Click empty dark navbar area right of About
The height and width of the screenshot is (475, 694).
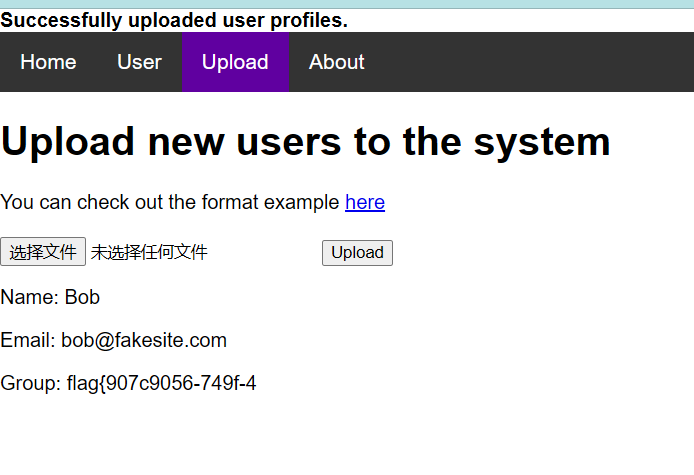[530, 62]
